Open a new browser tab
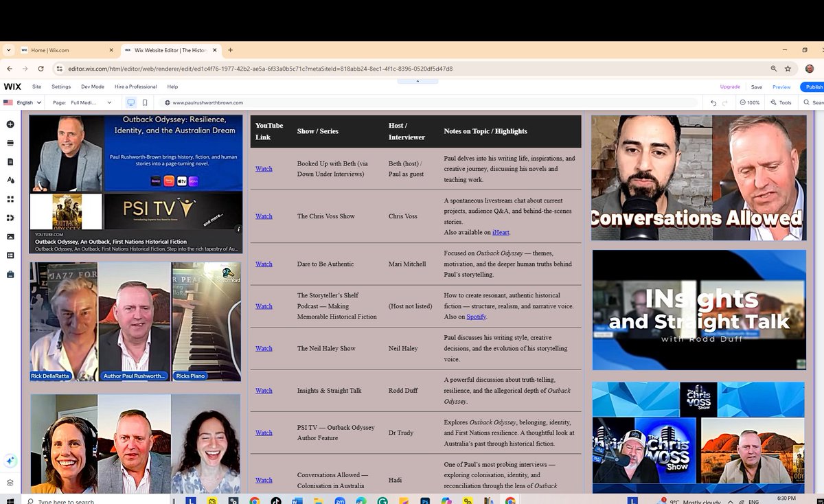The height and width of the screenshot is (504, 824). tap(230, 50)
